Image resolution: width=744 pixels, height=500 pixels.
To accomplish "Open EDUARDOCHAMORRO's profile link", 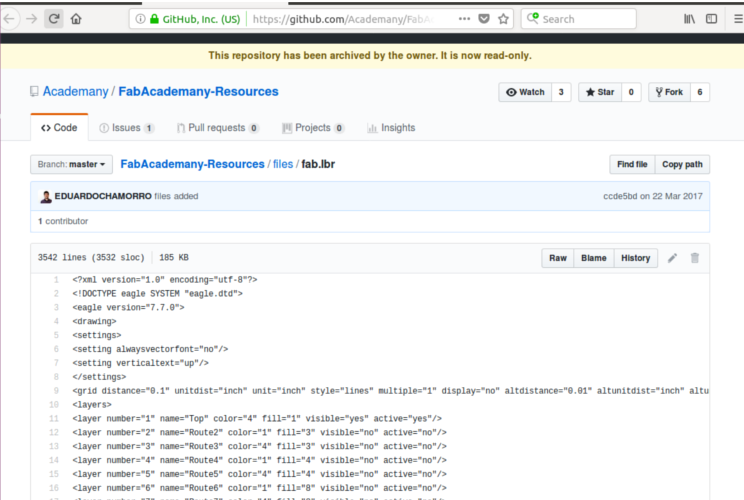I will pos(103,196).
